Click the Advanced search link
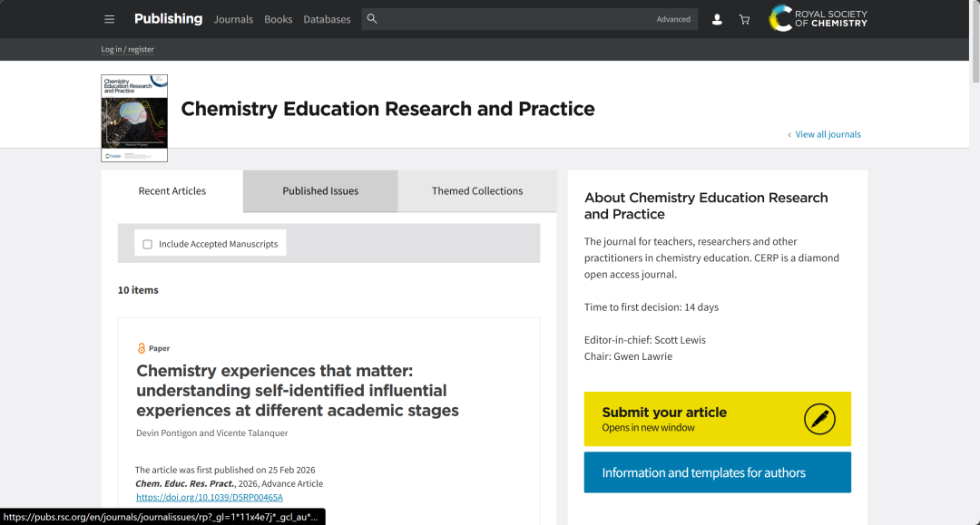 pos(673,19)
